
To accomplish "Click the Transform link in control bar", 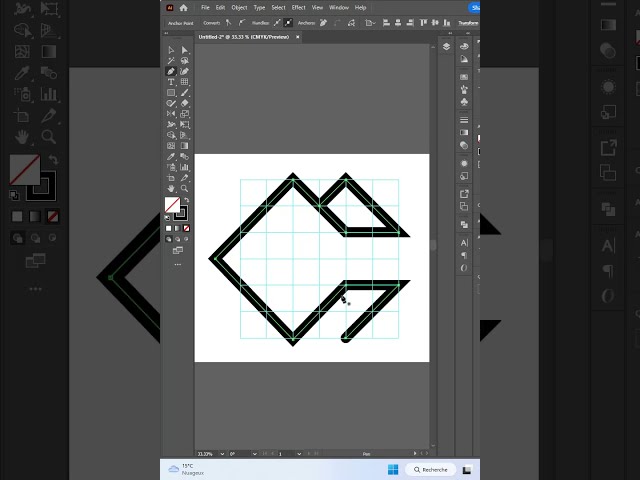I will coord(468,23).
